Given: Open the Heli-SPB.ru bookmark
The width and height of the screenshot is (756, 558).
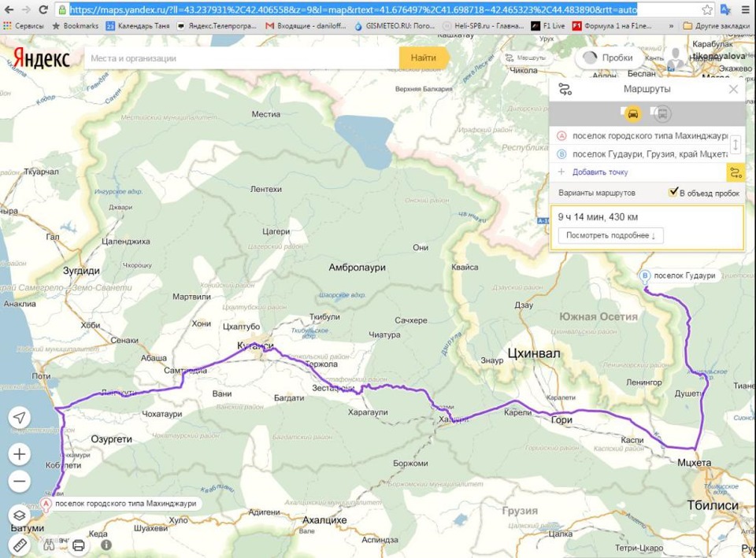Looking at the screenshot, I should click(x=483, y=26).
